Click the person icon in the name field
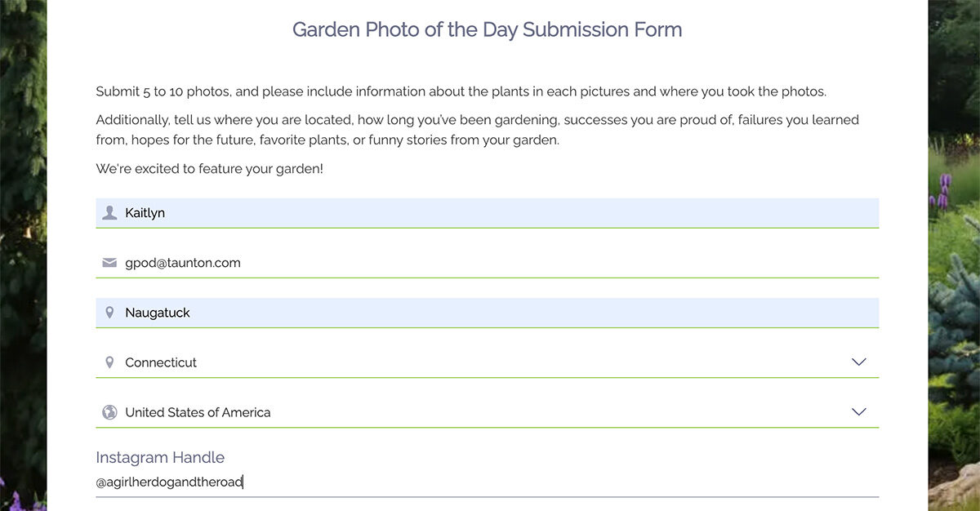The image size is (980, 511). pyautogui.click(x=109, y=213)
